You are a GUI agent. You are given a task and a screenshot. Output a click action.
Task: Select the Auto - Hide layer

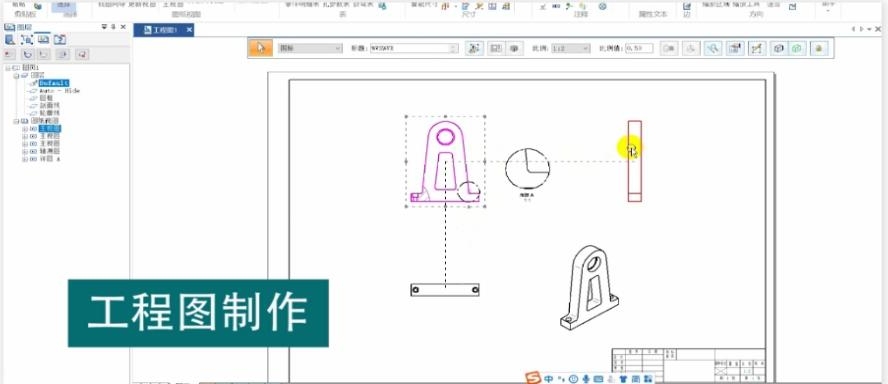59,91
